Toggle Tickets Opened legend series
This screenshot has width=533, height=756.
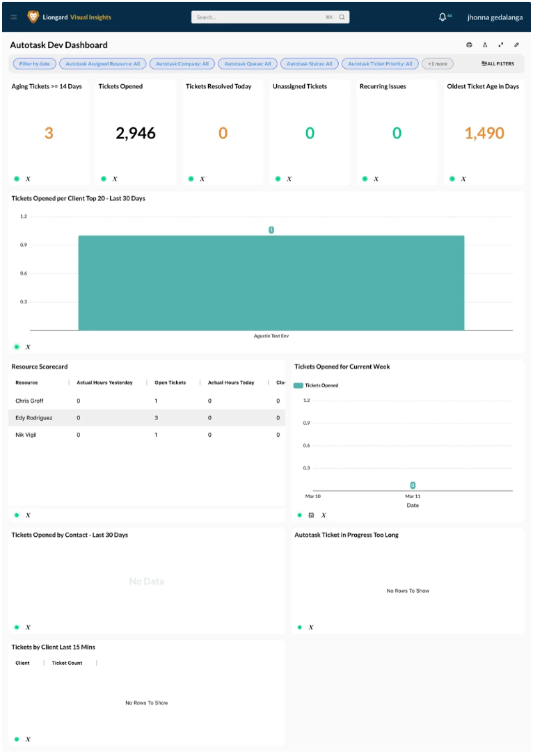(316, 386)
